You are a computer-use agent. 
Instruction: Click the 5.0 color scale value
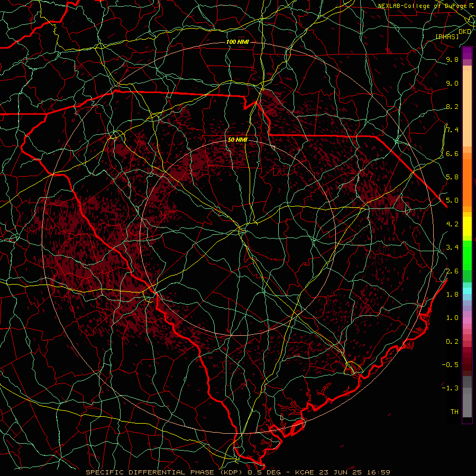(452, 200)
